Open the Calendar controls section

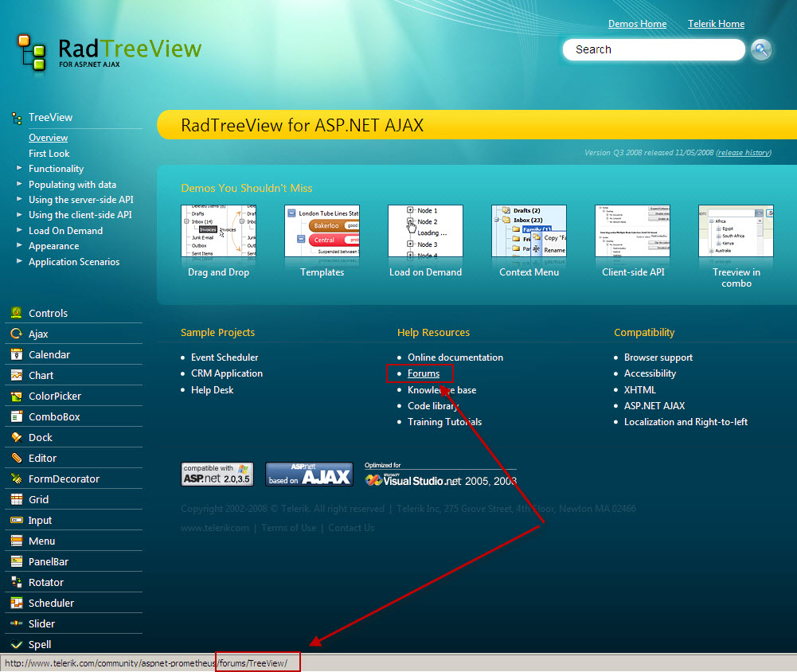[49, 354]
